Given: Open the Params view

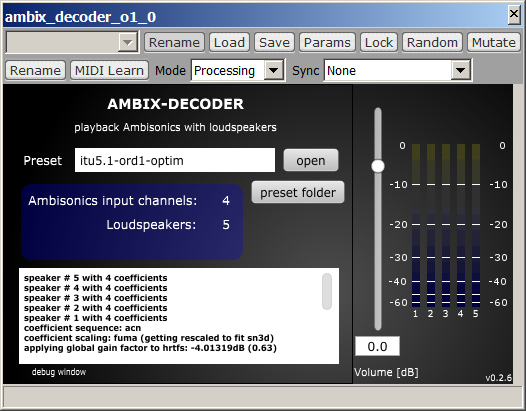Looking at the screenshot, I should [x=327, y=43].
